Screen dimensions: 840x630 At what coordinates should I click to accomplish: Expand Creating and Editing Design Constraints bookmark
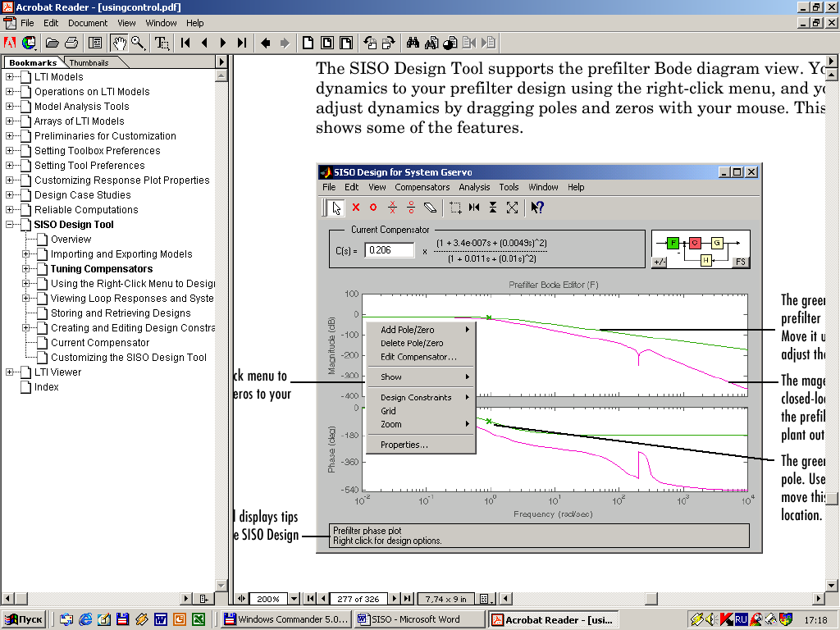tap(25, 328)
